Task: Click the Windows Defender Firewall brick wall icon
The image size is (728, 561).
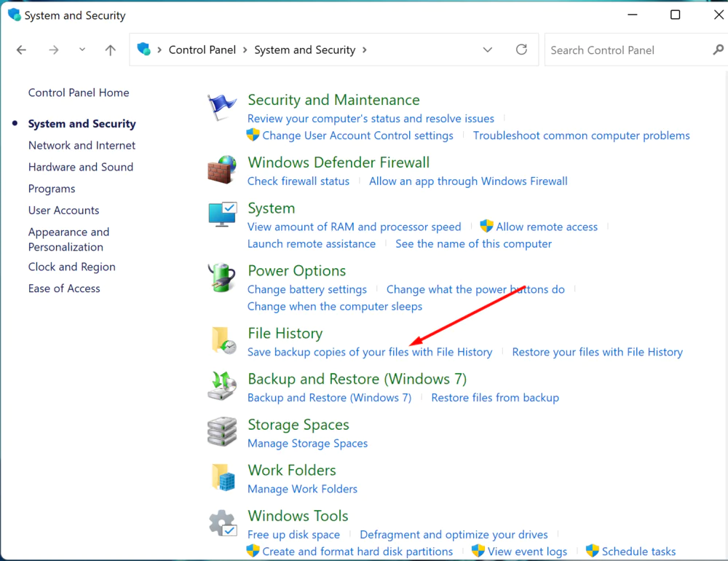Action: click(x=222, y=170)
